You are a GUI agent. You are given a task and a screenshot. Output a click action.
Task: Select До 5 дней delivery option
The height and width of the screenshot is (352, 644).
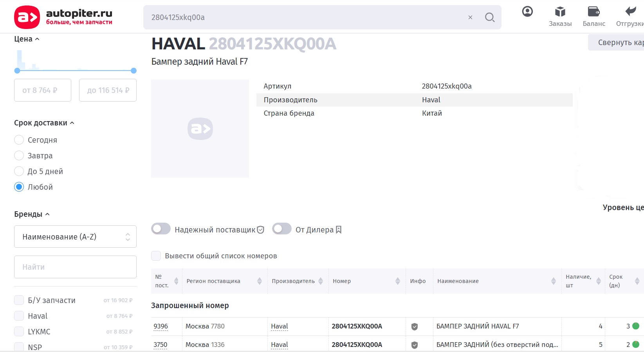click(x=19, y=171)
